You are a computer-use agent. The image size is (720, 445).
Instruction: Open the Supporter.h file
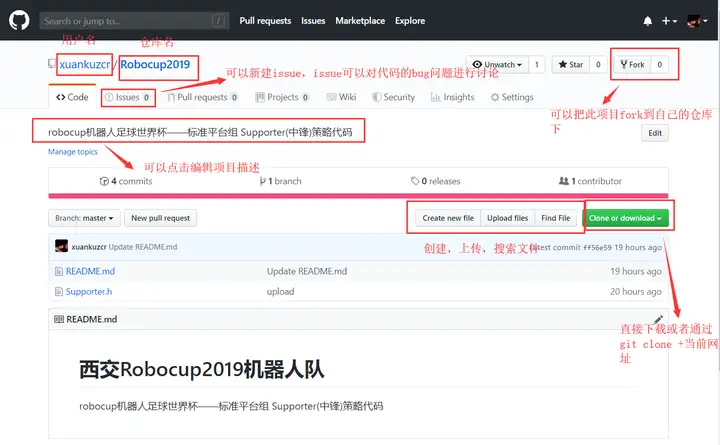89,292
